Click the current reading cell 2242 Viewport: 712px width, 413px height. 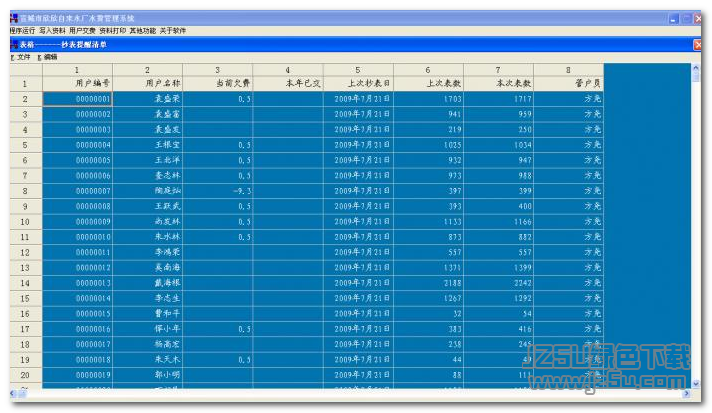coord(499,283)
